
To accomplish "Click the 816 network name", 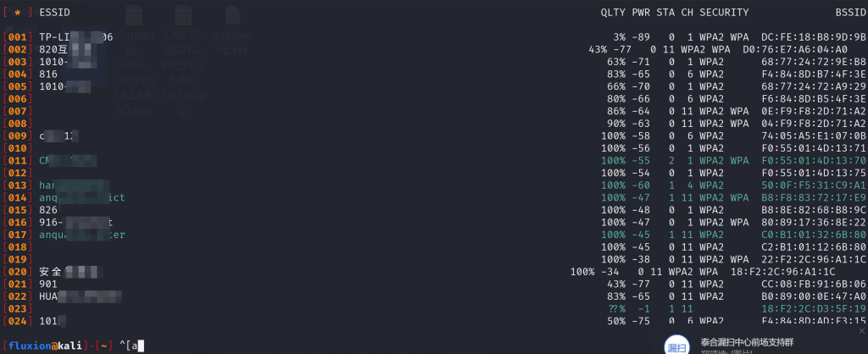I will (48, 74).
